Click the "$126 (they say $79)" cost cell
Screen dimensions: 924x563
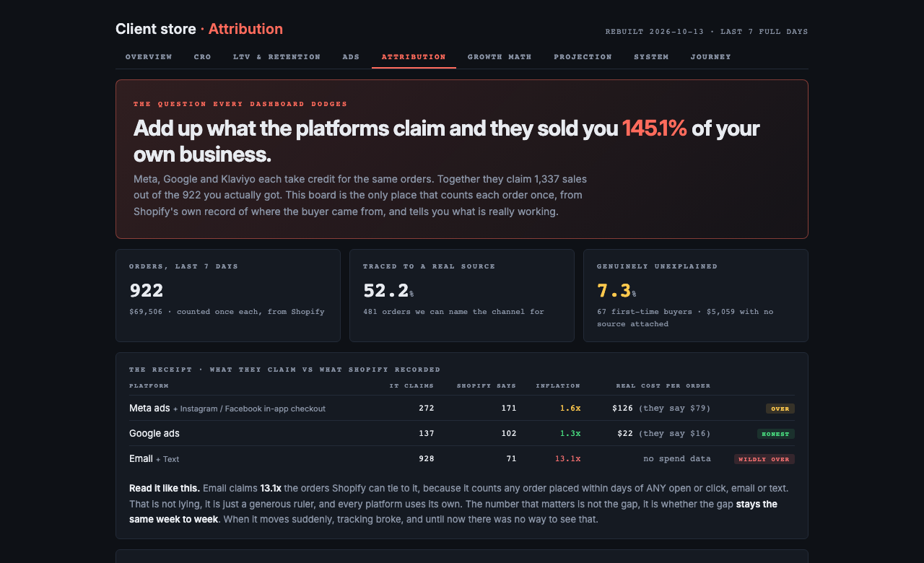[661, 408]
